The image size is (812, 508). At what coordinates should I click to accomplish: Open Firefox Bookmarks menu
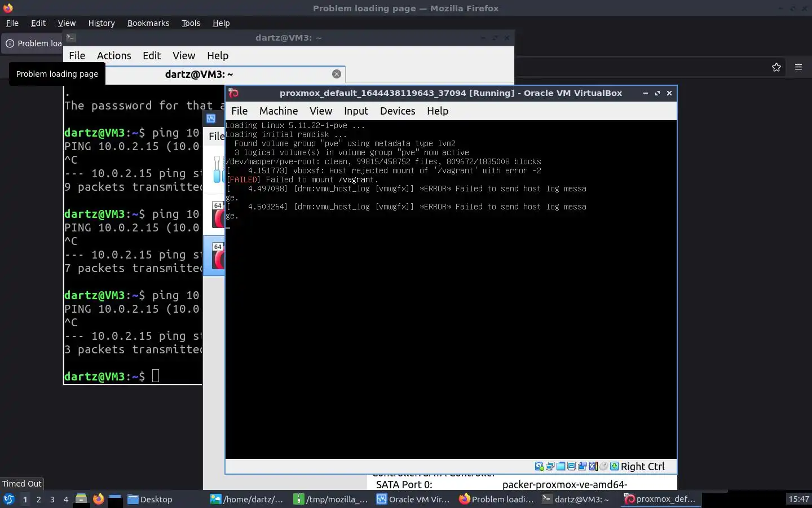pos(148,23)
